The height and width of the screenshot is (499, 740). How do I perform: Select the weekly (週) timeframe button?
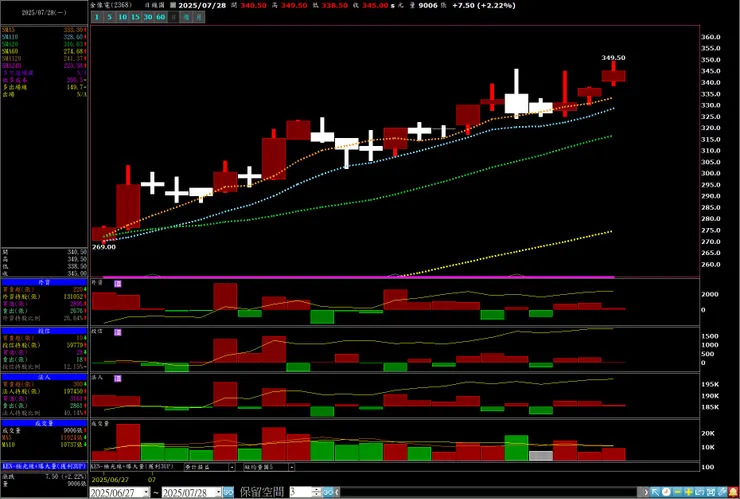tap(186, 17)
